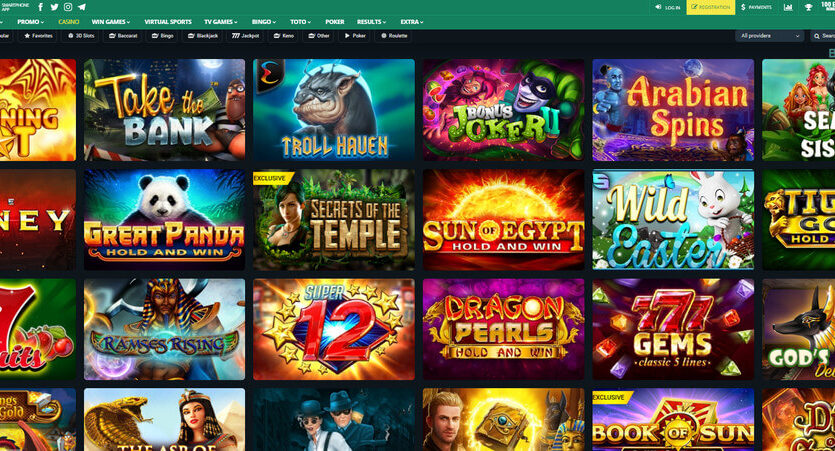Open the Super 12 game
Image resolution: width=835 pixels, height=451 pixels.
(x=334, y=329)
